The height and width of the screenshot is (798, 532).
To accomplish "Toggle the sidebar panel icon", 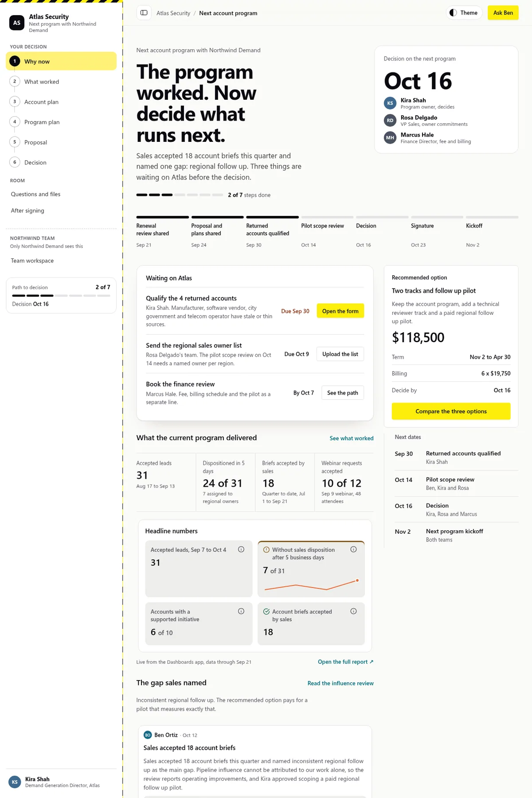I will coord(144,13).
